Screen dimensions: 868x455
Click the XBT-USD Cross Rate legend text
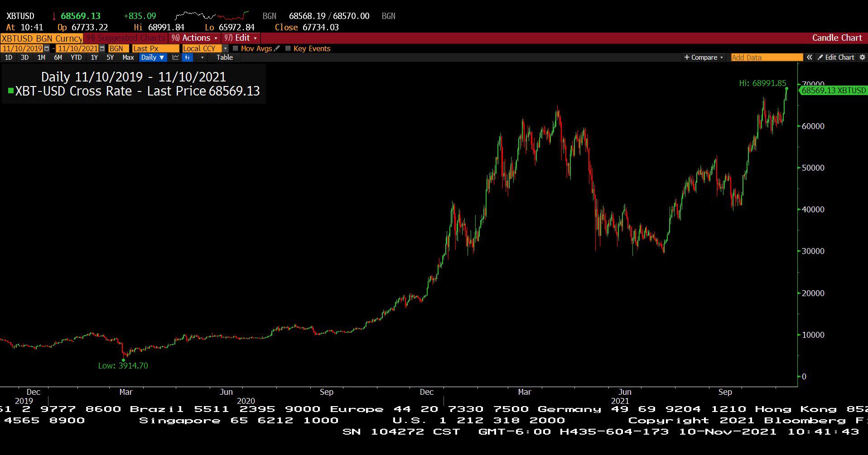(x=138, y=91)
